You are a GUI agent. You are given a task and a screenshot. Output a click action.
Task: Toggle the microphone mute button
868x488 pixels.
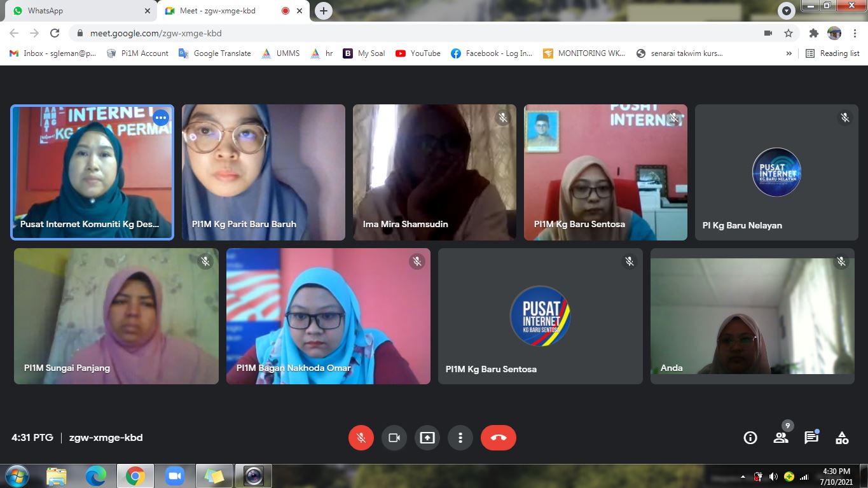(361, 438)
